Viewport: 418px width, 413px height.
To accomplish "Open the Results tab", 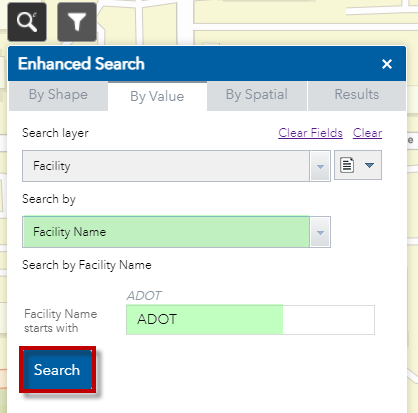I will 357,95.
